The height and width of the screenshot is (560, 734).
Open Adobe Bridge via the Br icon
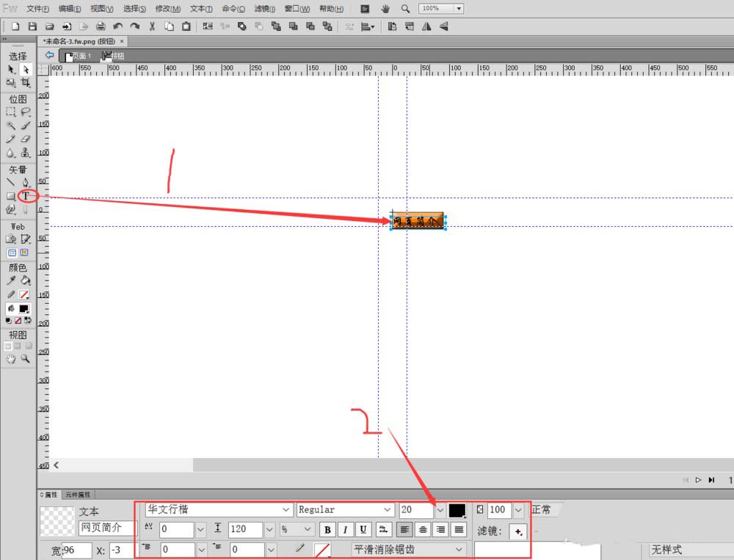tap(365, 8)
